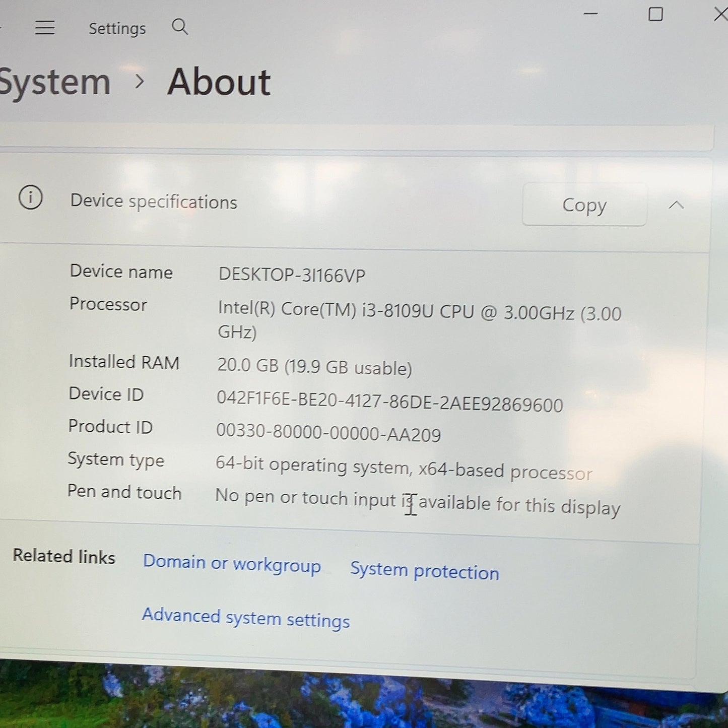The height and width of the screenshot is (728, 728).
Task: Click the Pen and touch label
Action: coord(124,492)
